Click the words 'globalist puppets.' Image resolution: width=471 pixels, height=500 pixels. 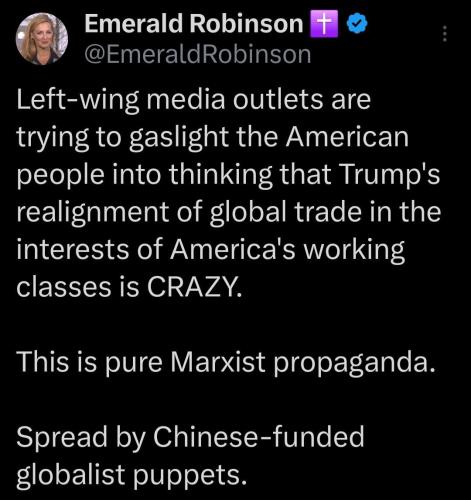[x=132, y=475]
